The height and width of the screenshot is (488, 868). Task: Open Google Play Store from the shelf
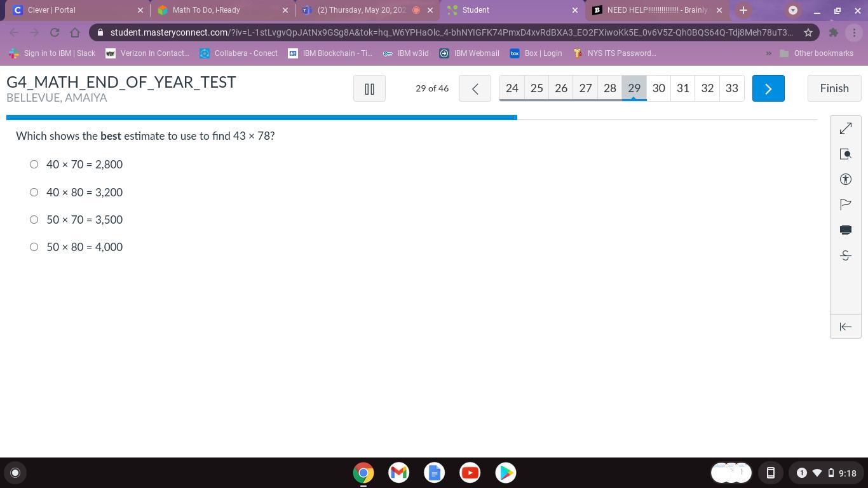click(506, 473)
